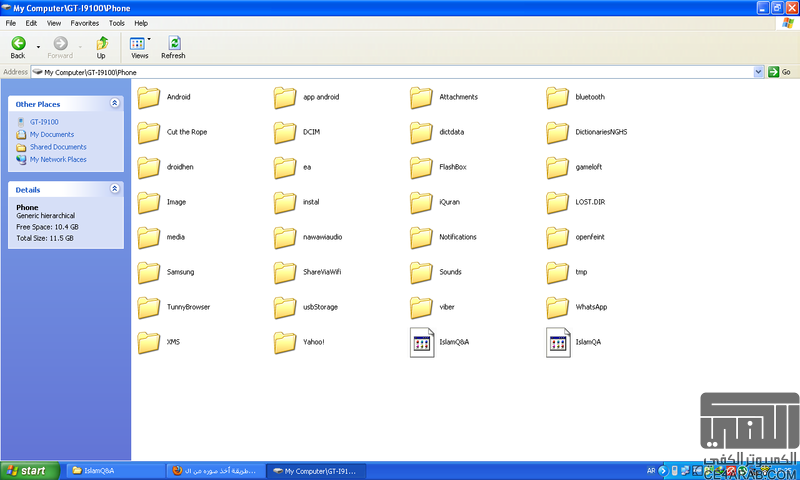This screenshot has height=480, width=800.
Task: Select the iQuran folder icon
Action: click(x=421, y=203)
